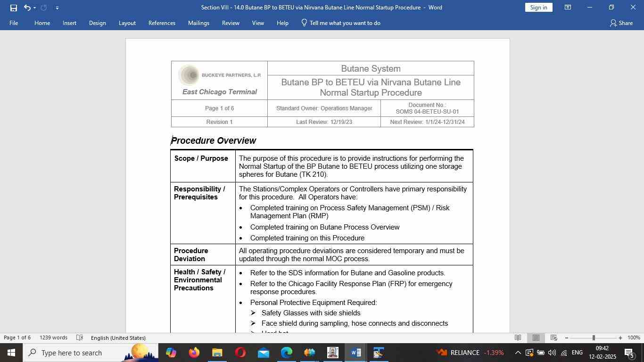Open word count via 1239 words
Viewport: 644px width, 362px height.
point(53,338)
